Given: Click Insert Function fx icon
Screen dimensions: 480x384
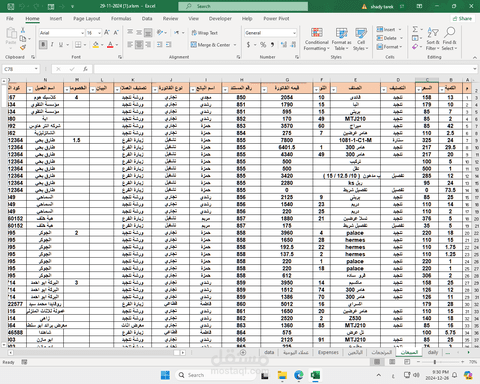Looking at the screenshot, I should (x=85, y=69).
